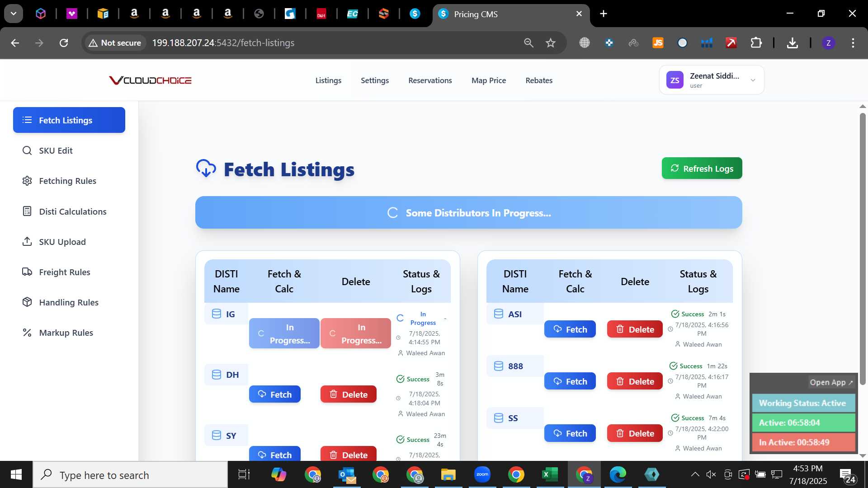The image size is (868, 488).
Task: Delete the ASI distributor listings
Action: (635, 329)
